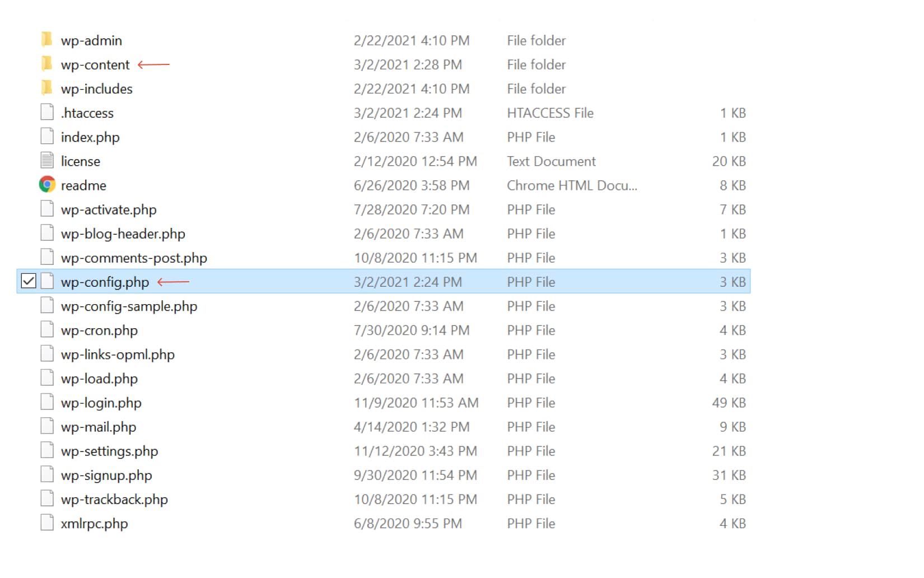Click the wp-trackback.php file entry
The width and height of the screenshot is (924, 578).
[114, 499]
